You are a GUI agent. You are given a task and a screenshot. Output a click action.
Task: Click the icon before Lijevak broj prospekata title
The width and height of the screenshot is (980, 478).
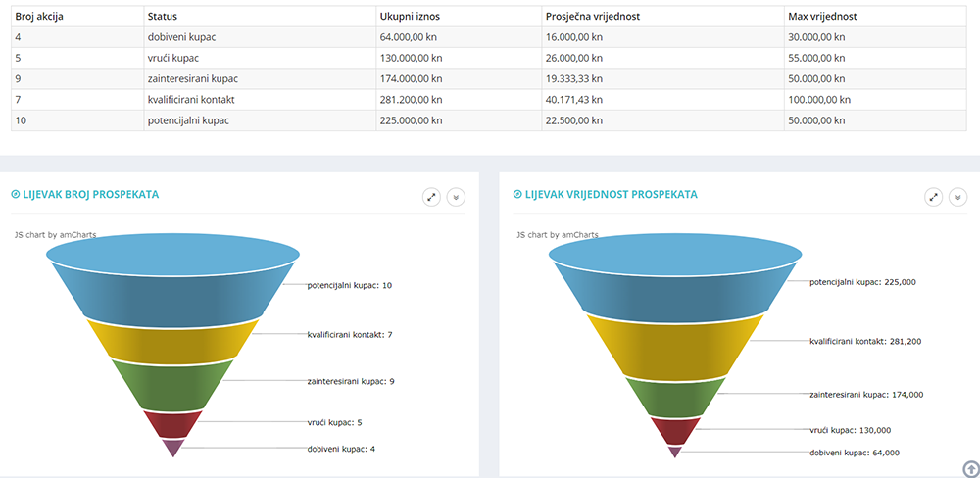coord(16,194)
